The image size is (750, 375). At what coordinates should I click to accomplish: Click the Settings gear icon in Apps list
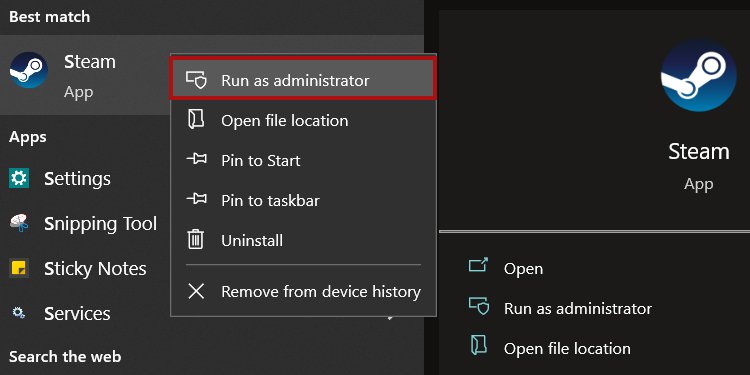[x=19, y=178]
